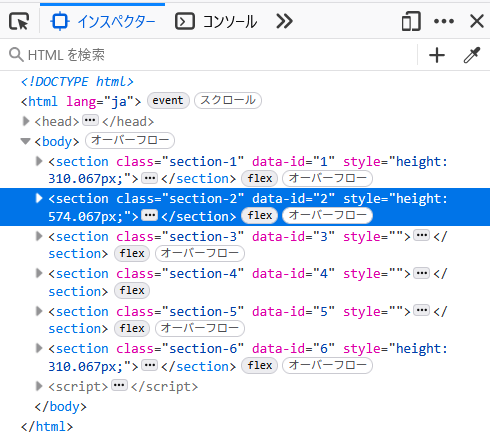Toggle the flex badge of section-1
Image resolution: width=490 pixels, height=440 pixels.
click(259, 178)
